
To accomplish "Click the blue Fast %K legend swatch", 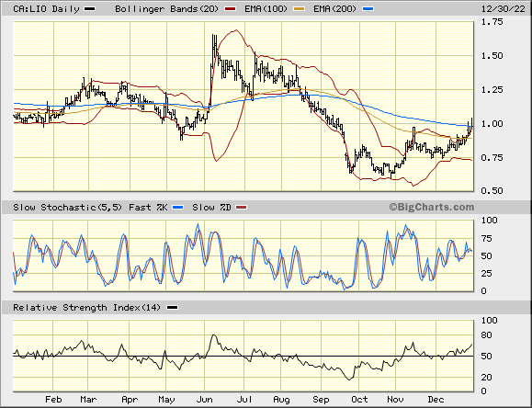I will (177, 207).
